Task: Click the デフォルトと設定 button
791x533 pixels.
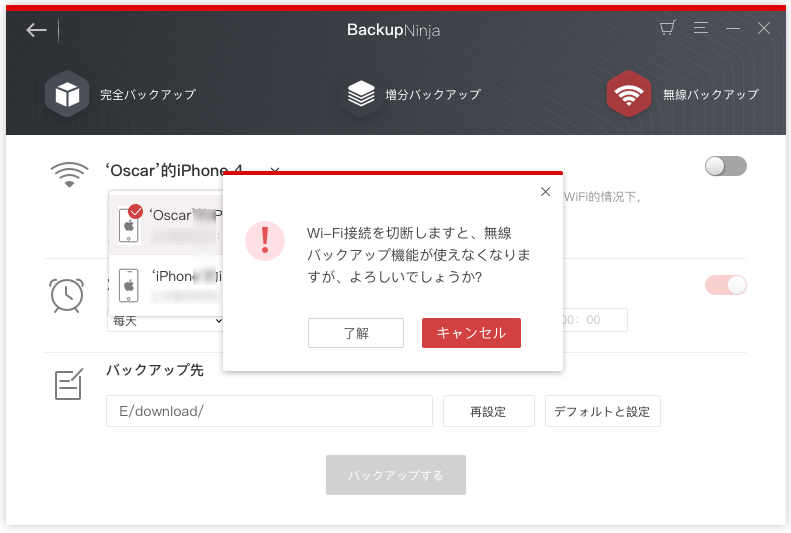Action: coord(602,411)
